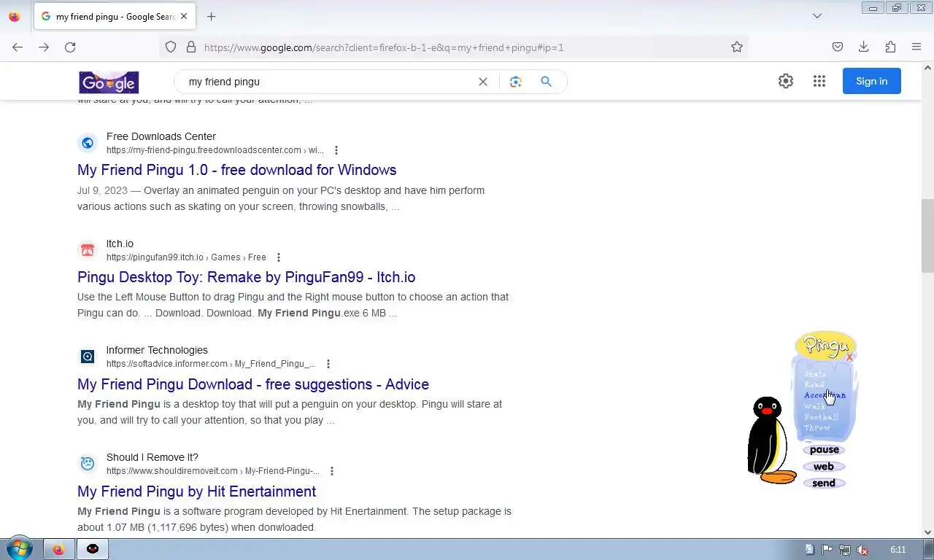Open options for Should I Remove It result
Viewport: 934px width, 560px height.
click(x=332, y=471)
